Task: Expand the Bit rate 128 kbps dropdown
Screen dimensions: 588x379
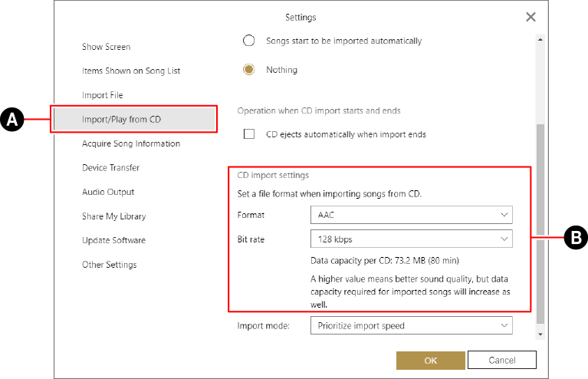Action: click(411, 239)
